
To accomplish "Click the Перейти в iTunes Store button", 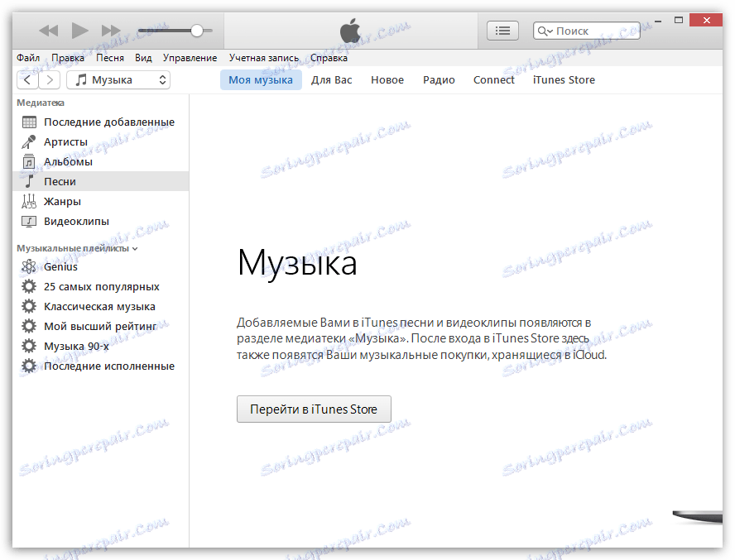I will (314, 409).
